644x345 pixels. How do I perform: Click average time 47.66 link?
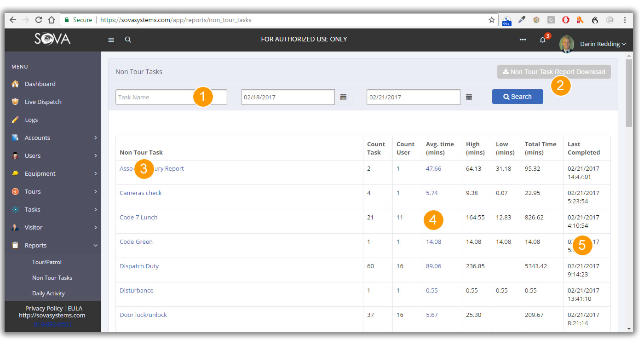pyautogui.click(x=433, y=168)
